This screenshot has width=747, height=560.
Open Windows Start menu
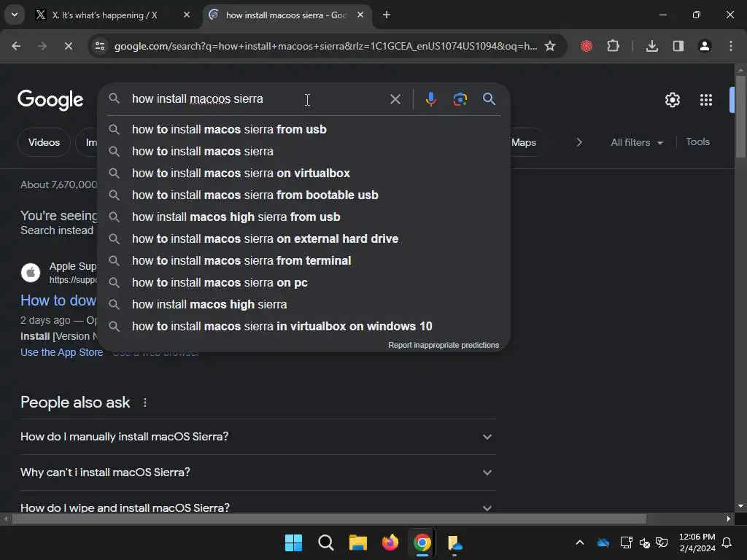[293, 542]
